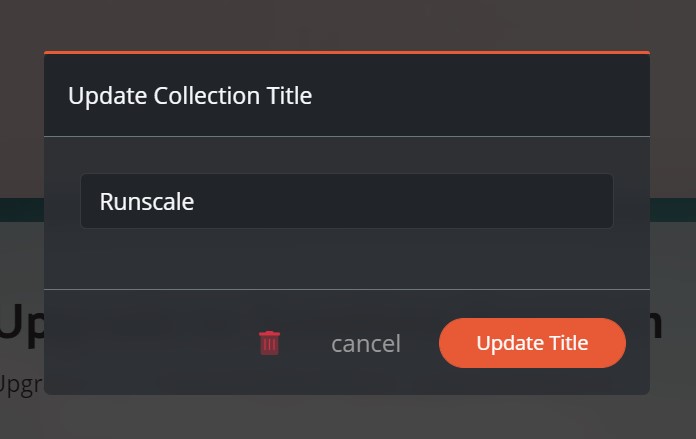
Task: Click the 'Upgr' text behind the dialog
Action: point(20,385)
